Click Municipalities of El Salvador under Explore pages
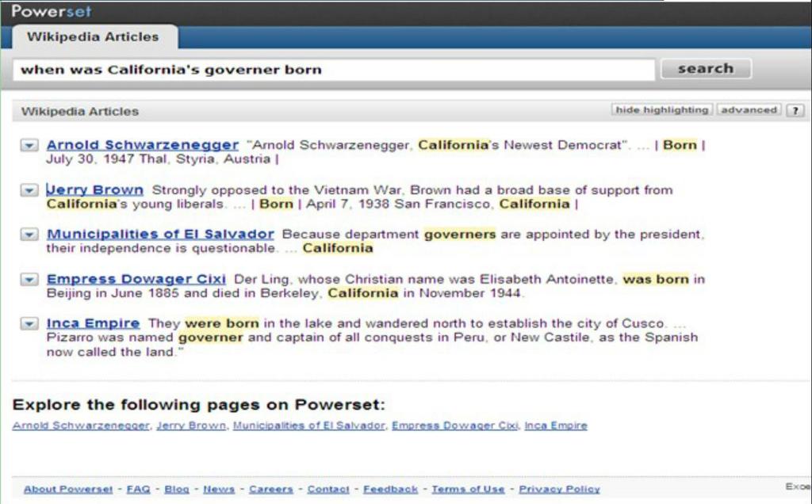Image resolution: width=812 pixels, height=504 pixels. click(x=308, y=426)
